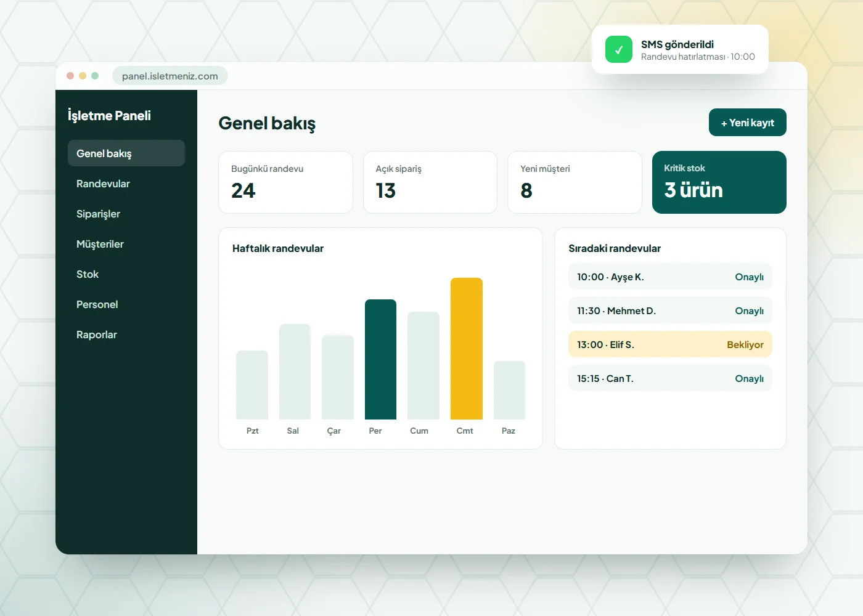Click the Bekliyor status label
Image resolution: width=863 pixels, height=616 pixels.
coord(745,345)
